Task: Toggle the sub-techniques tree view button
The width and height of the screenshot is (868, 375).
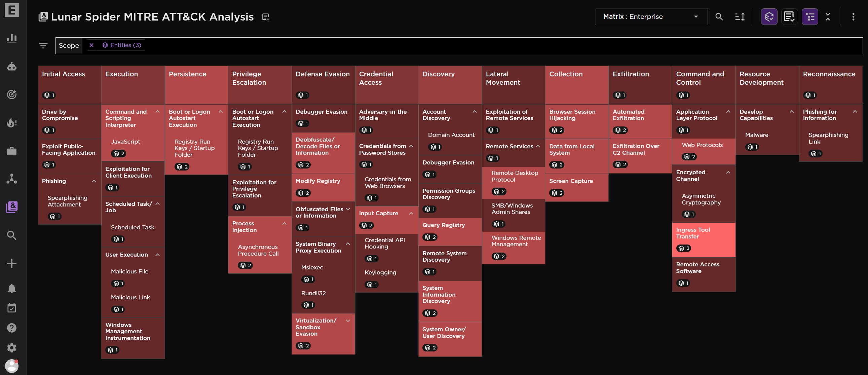Action: pos(809,16)
